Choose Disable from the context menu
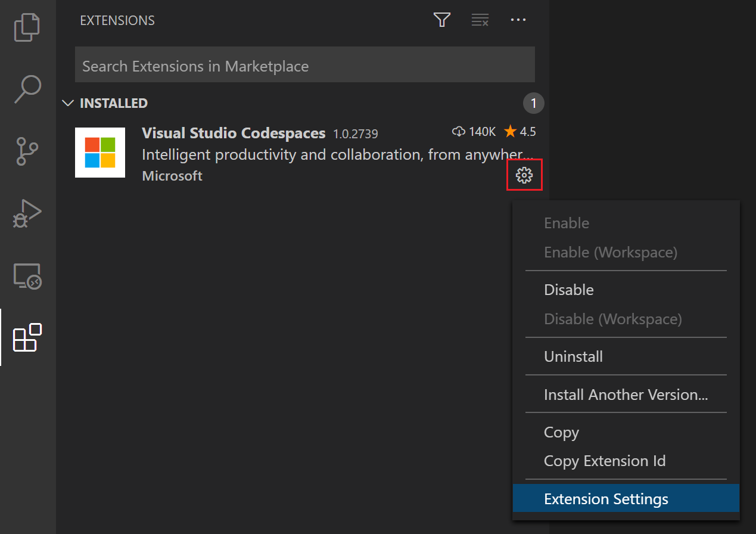Image resolution: width=756 pixels, height=534 pixels. tap(626, 290)
